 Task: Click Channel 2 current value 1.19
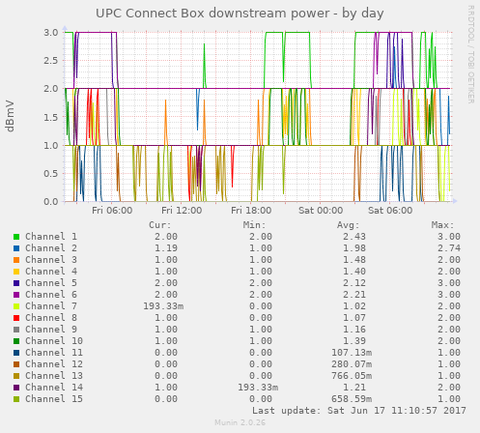pyautogui.click(x=166, y=248)
